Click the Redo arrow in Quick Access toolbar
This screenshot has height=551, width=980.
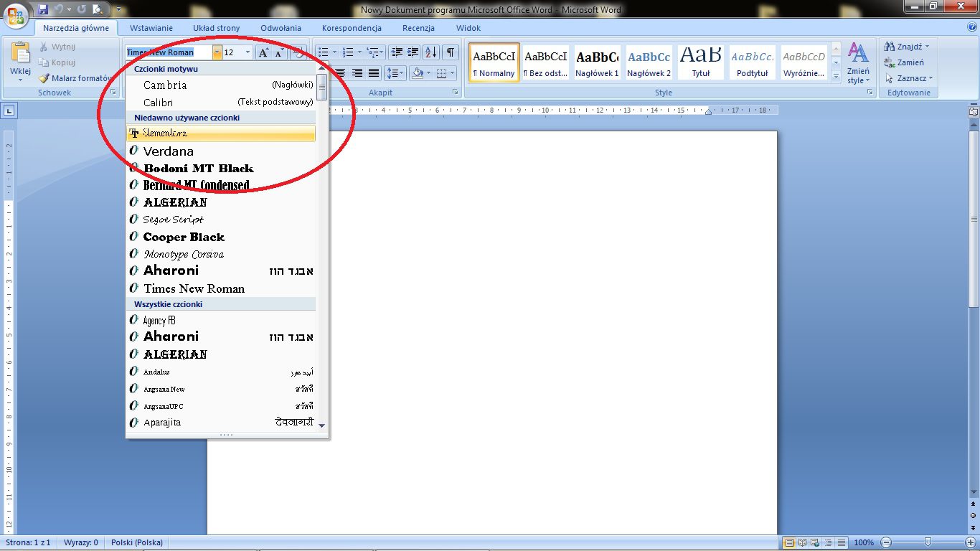[81, 10]
